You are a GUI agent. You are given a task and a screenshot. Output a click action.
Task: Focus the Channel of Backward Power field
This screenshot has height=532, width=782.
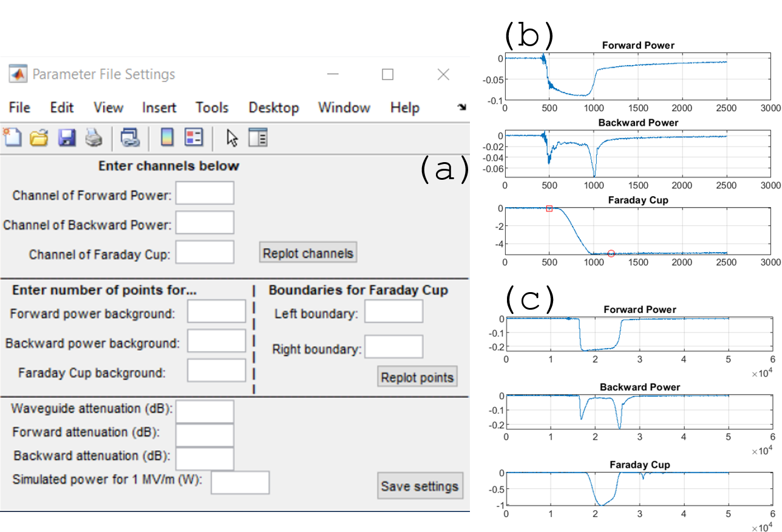(205, 223)
